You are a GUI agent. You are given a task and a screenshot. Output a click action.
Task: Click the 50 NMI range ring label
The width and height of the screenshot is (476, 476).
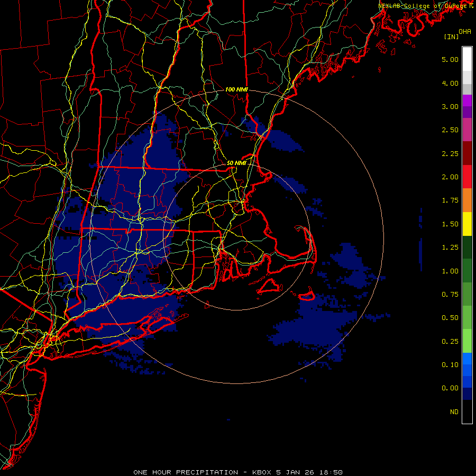click(x=236, y=163)
